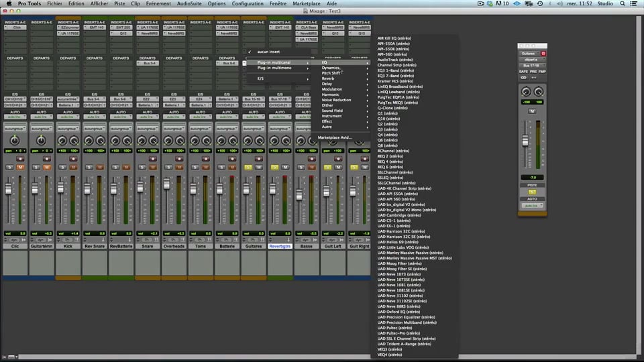Click the Revertsgtrs track name field
The height and width of the screenshot is (362, 644).
280,246
